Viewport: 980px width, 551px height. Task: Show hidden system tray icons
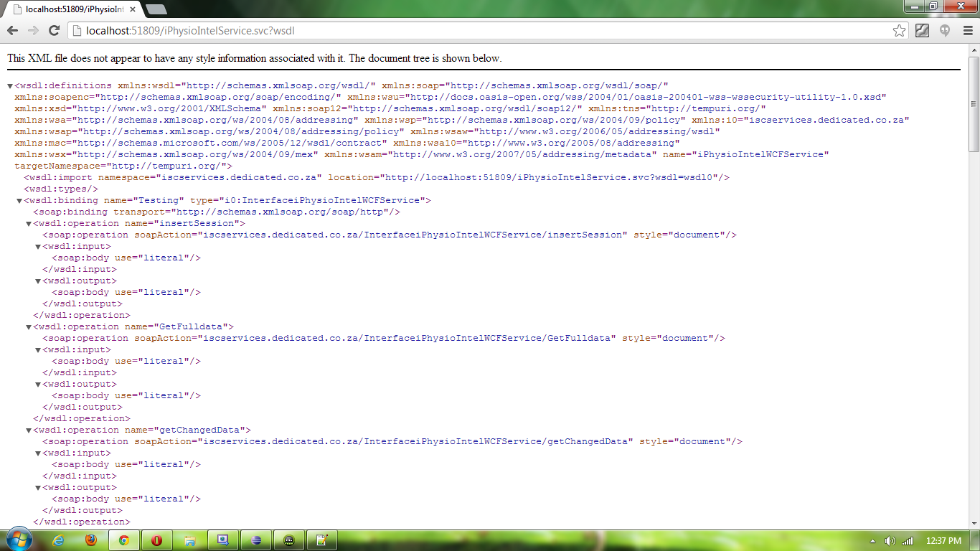point(873,541)
